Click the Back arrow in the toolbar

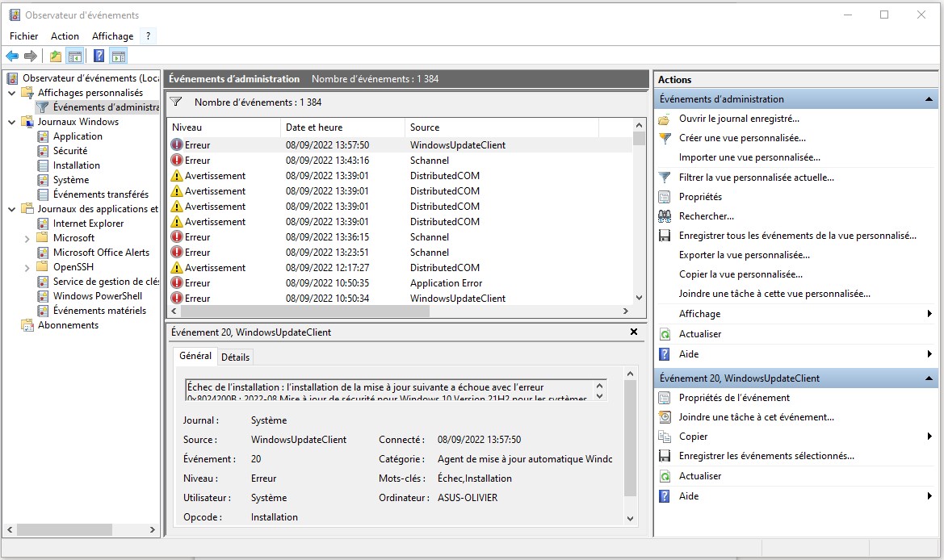coord(12,56)
